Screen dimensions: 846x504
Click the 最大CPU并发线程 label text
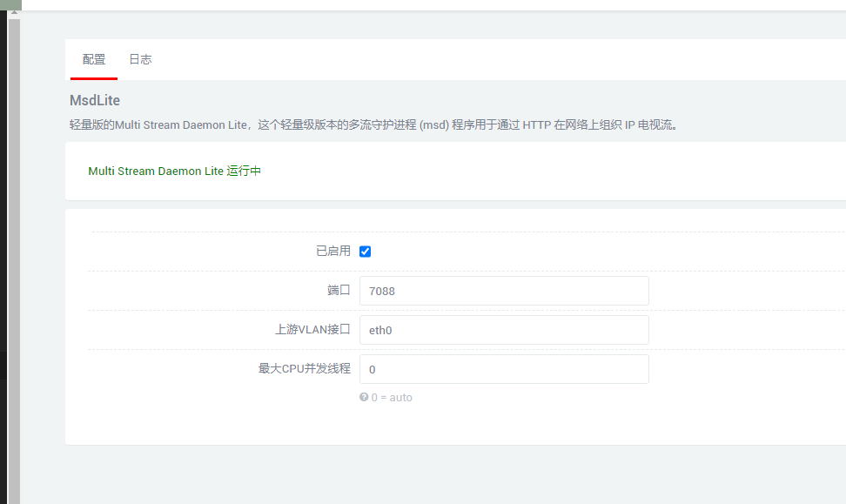303,368
